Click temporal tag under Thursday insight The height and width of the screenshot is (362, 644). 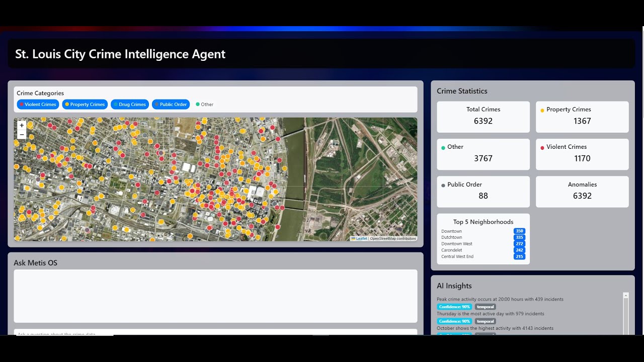(486, 321)
